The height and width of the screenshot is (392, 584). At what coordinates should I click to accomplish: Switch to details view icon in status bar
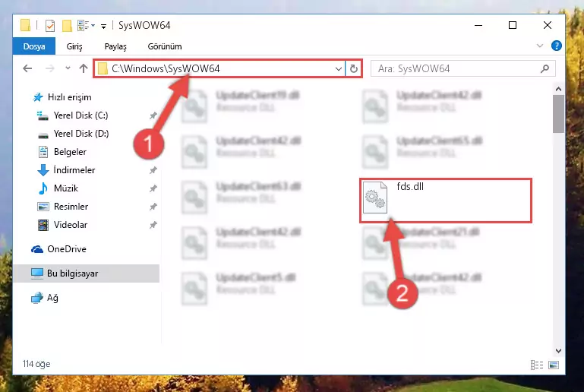tap(537, 365)
